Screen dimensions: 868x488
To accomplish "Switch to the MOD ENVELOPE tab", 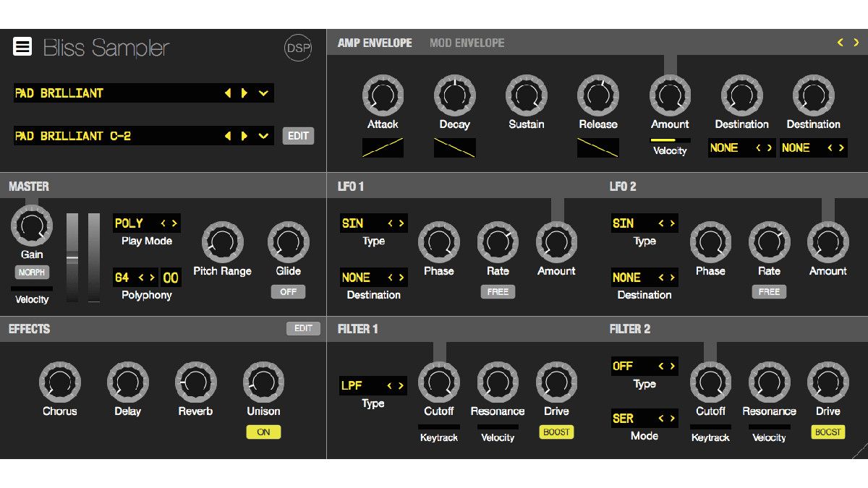I will [x=466, y=43].
